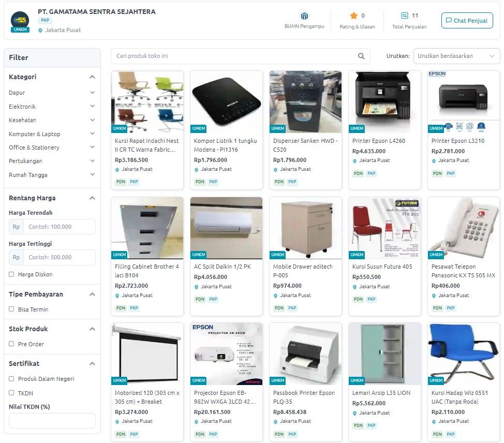
Task: Click the Jakarta Pusat location pin in store header
Action: 40,30
